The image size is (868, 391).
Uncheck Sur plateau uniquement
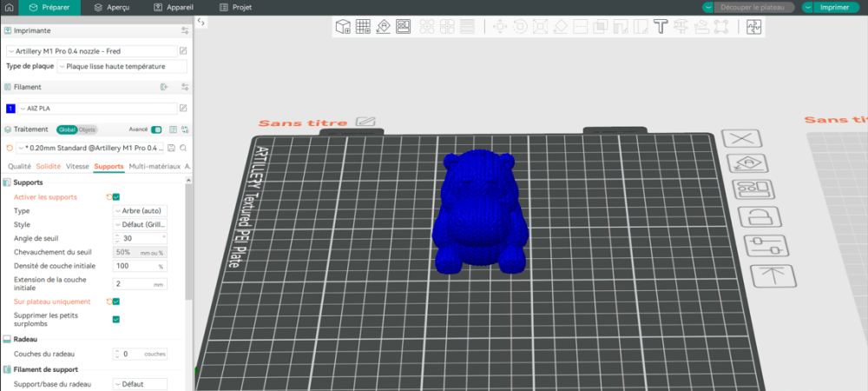click(116, 302)
